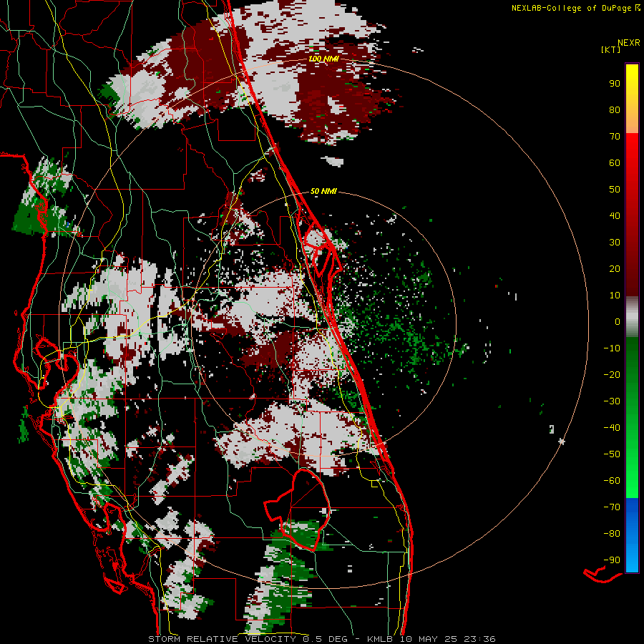This screenshot has height=644, width=644.
Task: Click the 20 value on velocity scale
Action: coord(615,269)
